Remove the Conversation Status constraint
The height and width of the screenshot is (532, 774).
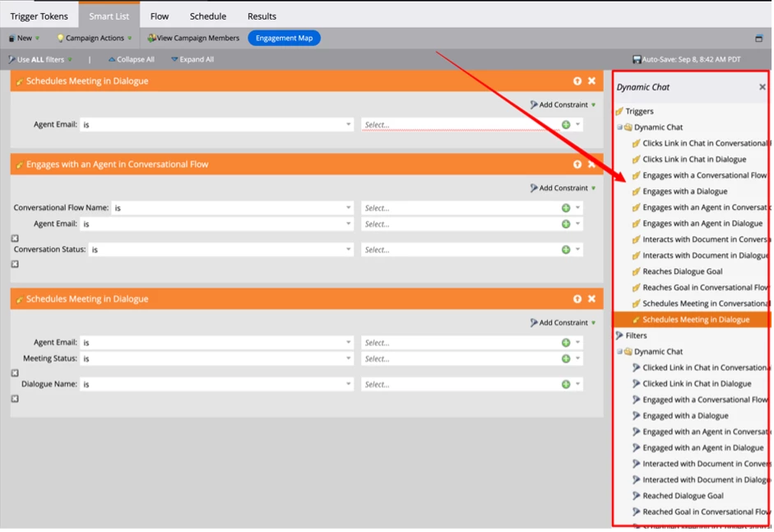point(16,265)
